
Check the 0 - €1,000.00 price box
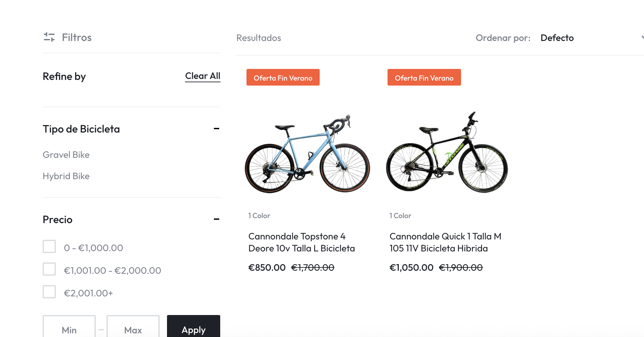coord(49,247)
